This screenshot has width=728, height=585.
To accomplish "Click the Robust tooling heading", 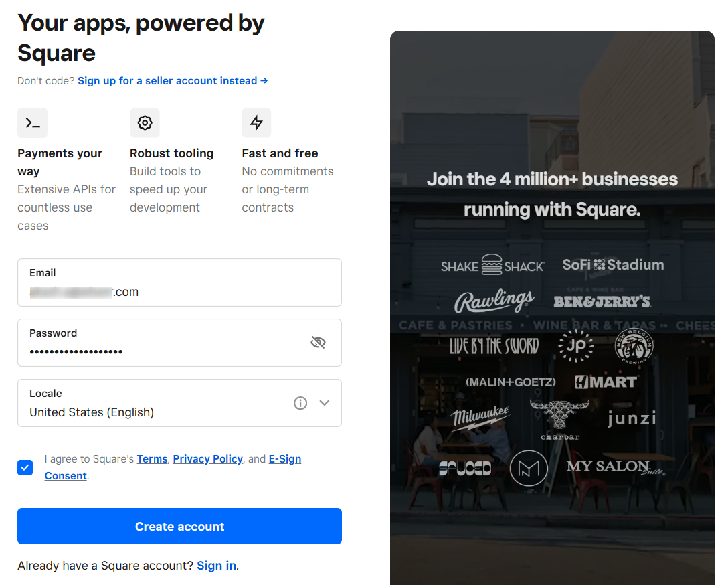I will tap(172, 153).
